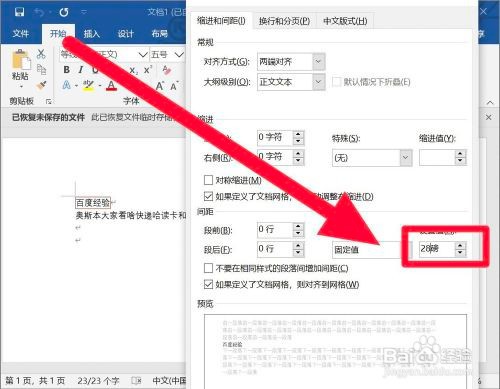
Task: Select 中文版式 dialog tab
Action: (345, 21)
